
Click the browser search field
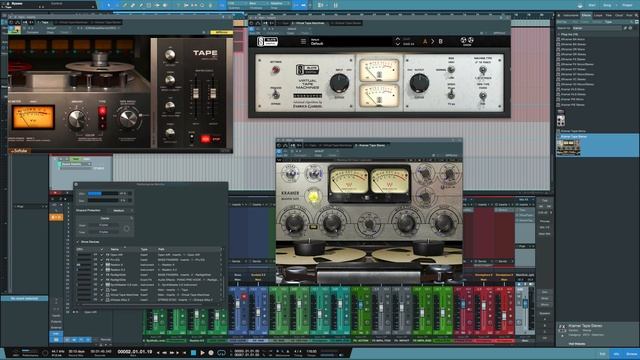(597, 28)
